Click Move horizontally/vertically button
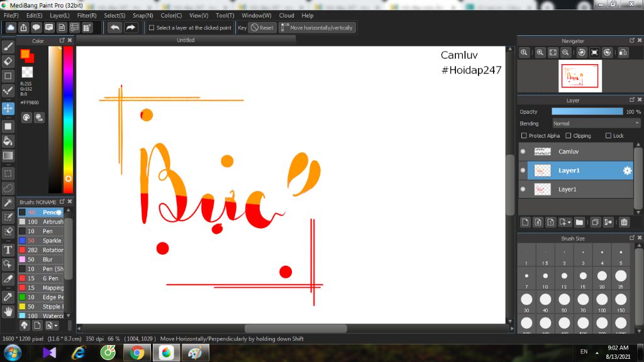Screen dimensions: 644x362 [317, 28]
